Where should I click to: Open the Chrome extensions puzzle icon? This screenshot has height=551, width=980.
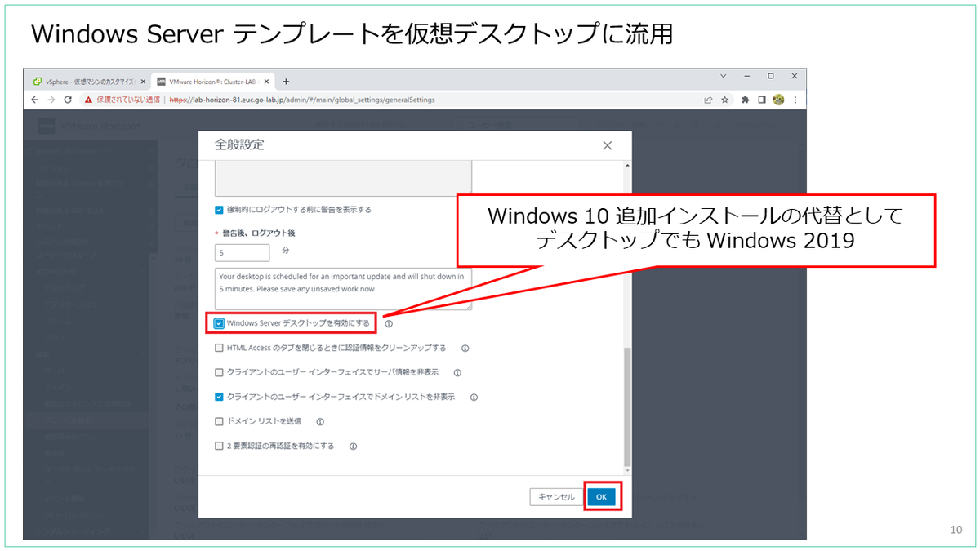[746, 100]
